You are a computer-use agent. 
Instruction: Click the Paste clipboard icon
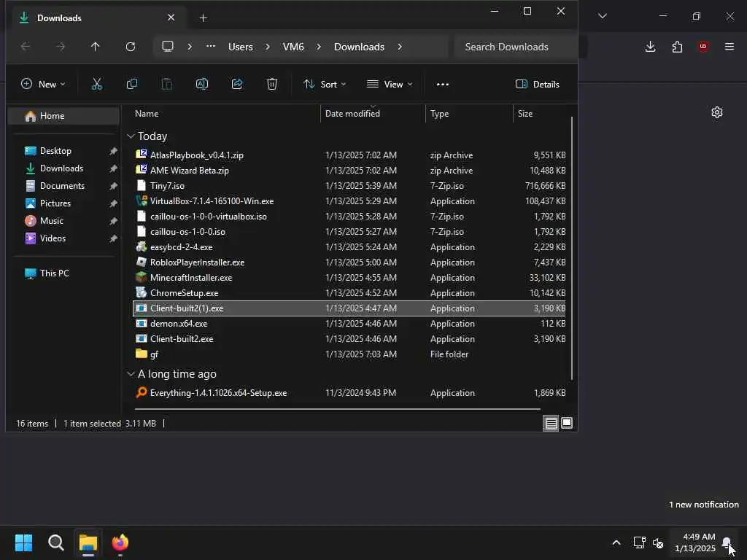(x=167, y=85)
